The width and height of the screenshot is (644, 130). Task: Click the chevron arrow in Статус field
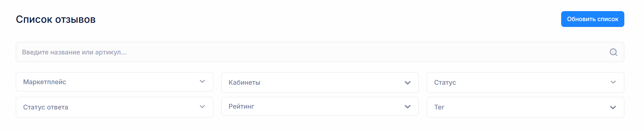coord(613,82)
